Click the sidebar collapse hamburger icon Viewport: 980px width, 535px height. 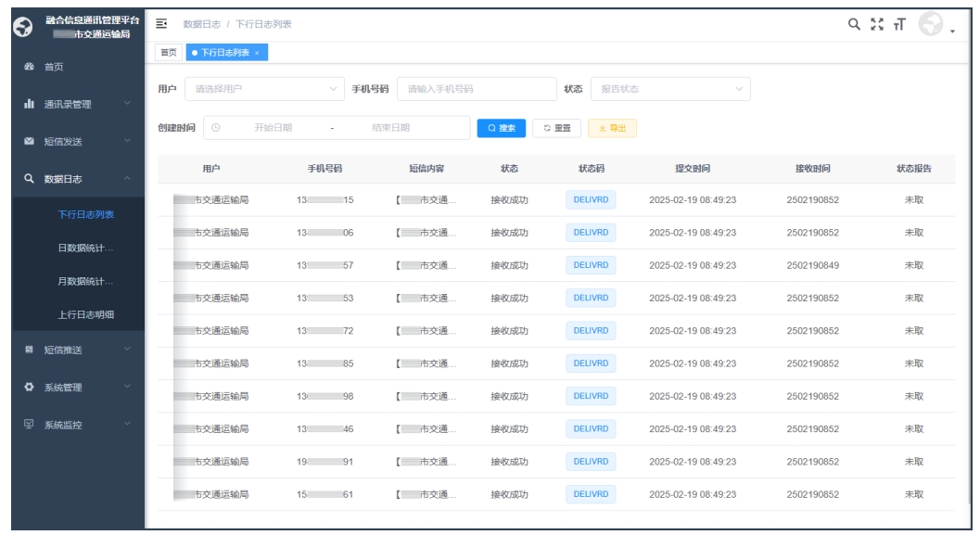(x=162, y=23)
